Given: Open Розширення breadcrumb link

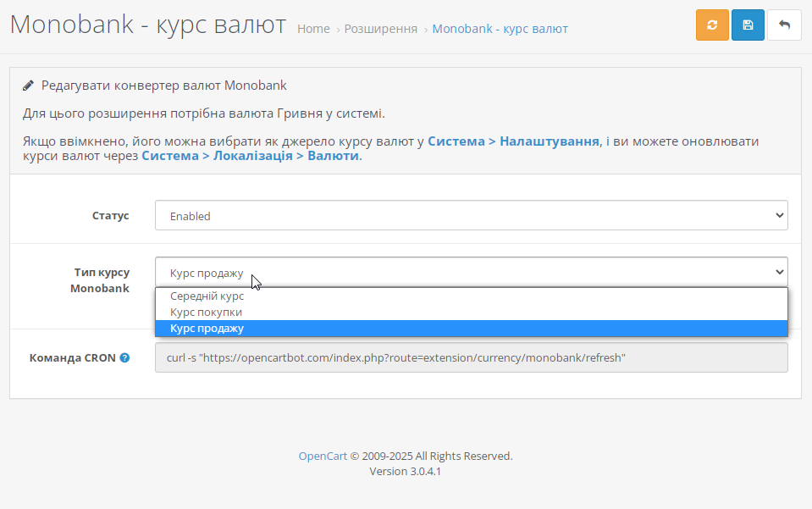Looking at the screenshot, I should tap(381, 29).
